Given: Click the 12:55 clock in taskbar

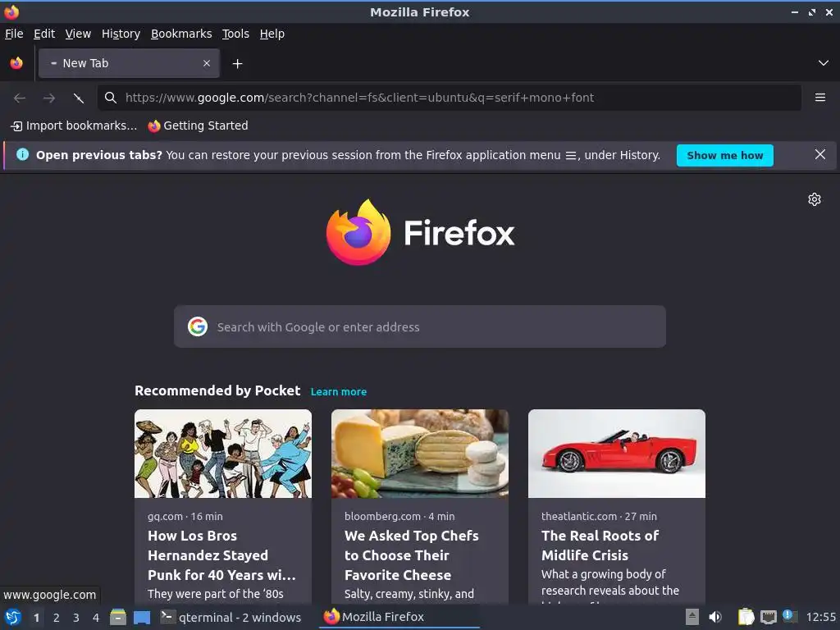Looking at the screenshot, I should click(820, 617).
